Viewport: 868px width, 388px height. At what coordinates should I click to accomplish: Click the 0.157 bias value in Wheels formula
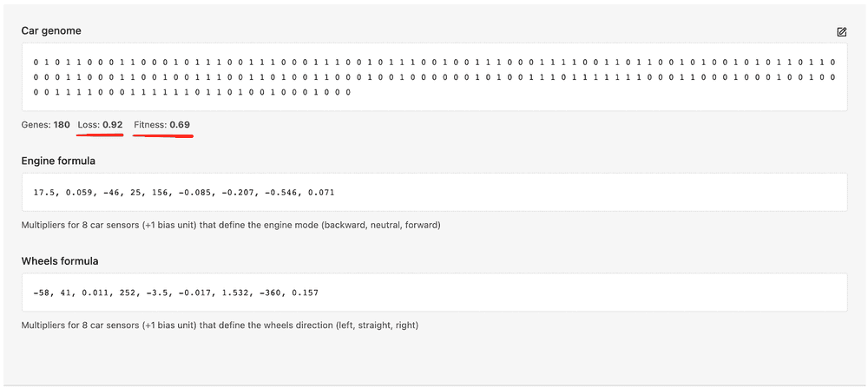[304, 293]
